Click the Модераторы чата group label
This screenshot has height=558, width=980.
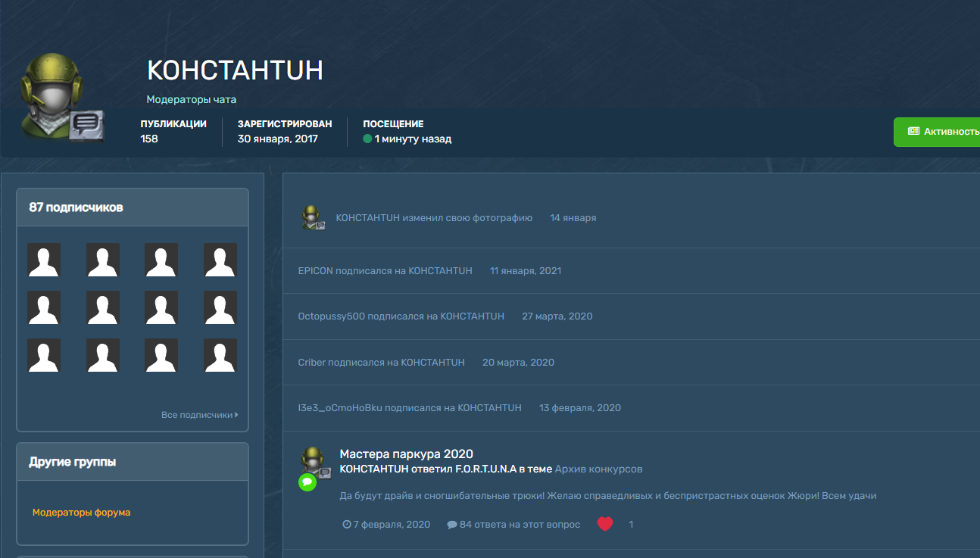point(192,99)
